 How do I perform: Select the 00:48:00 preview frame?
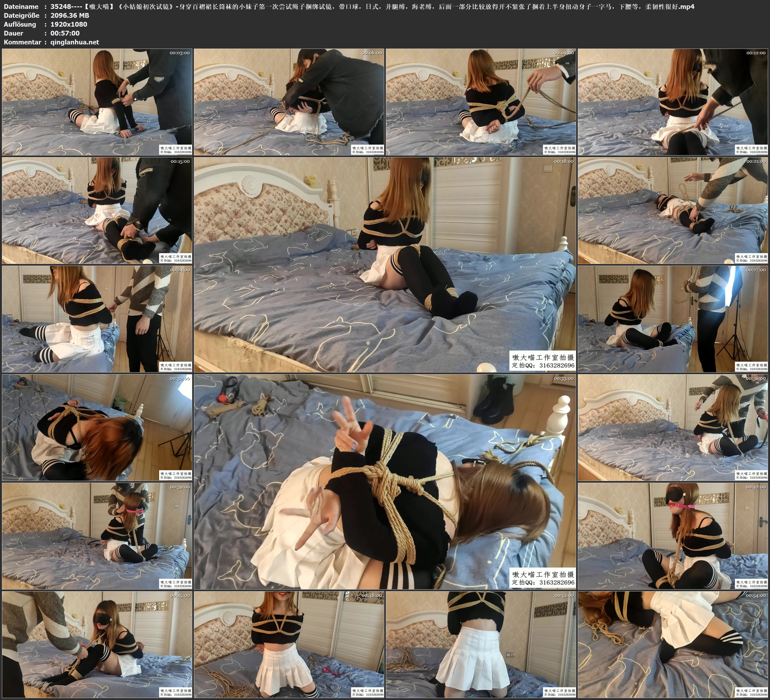click(x=289, y=644)
